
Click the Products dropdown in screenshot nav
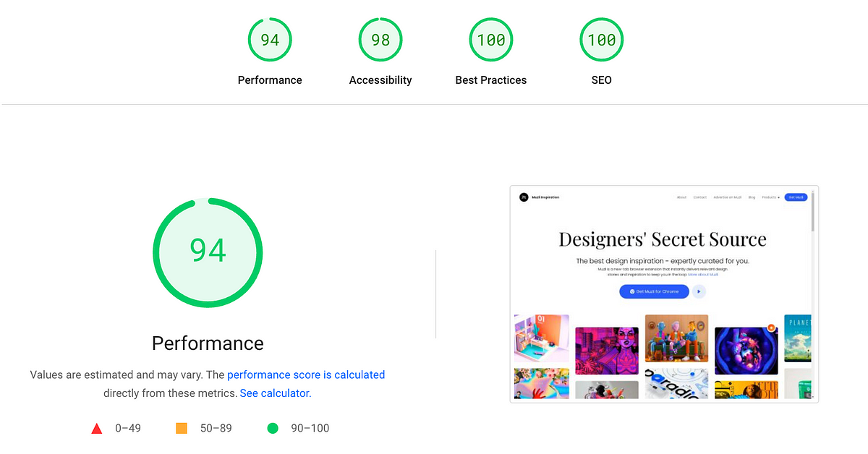(770, 197)
